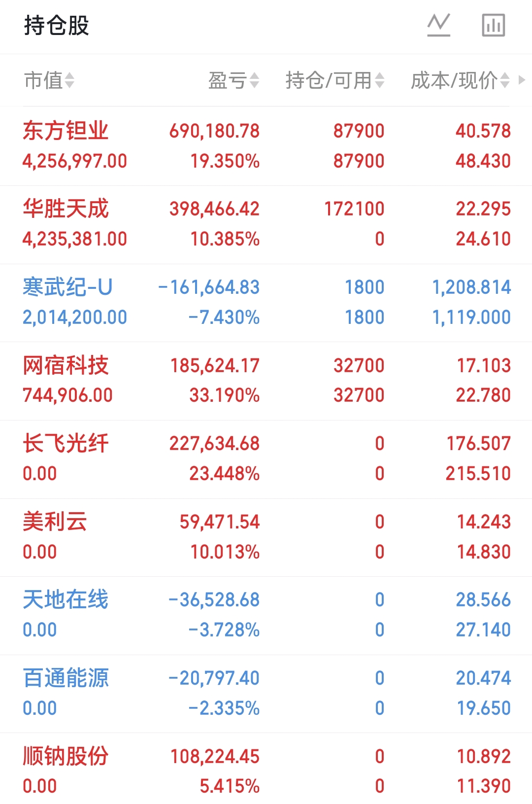This screenshot has width=532, height=804.
Task: Tap the sort arrows beside 市值
Action: [69, 80]
